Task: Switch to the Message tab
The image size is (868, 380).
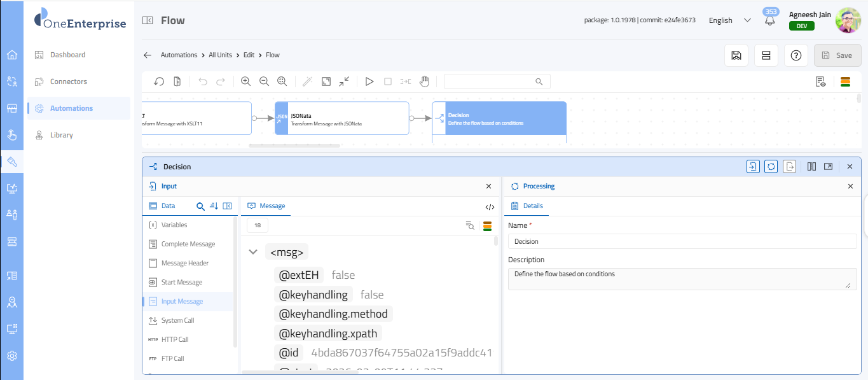Action: pos(266,206)
